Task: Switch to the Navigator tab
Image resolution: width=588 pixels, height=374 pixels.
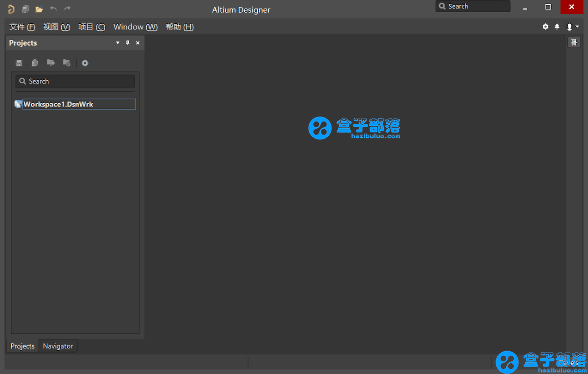Action: click(58, 346)
